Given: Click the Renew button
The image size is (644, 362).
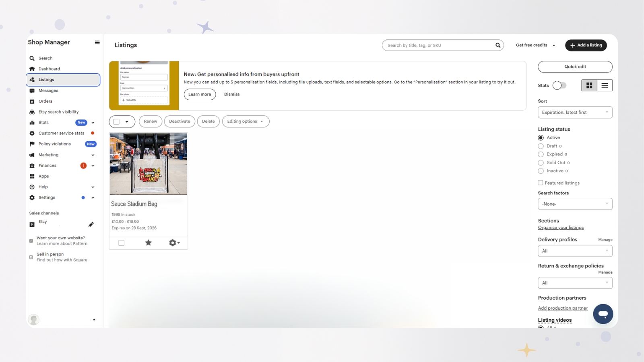Looking at the screenshot, I should [151, 121].
